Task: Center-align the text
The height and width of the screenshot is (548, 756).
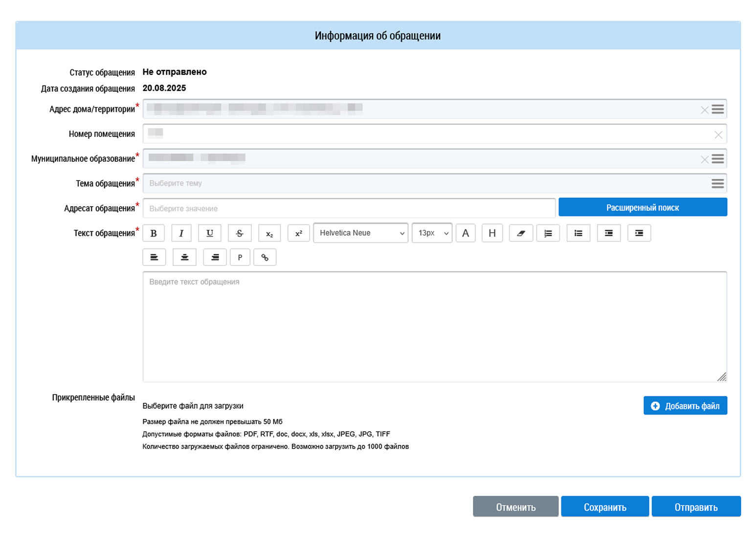Action: (x=184, y=257)
